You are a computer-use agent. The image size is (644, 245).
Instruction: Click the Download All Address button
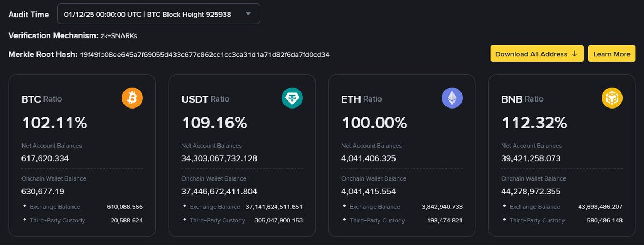537,54
